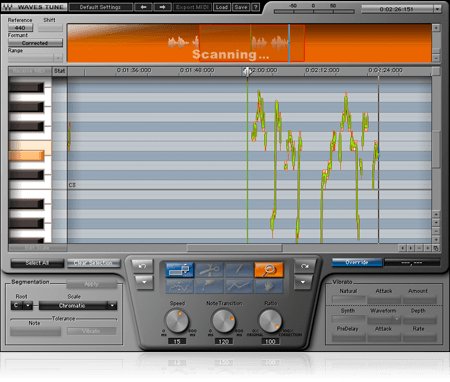Screen dimensions: 450x382
Task: Click the Speed knob
Action: point(177,321)
